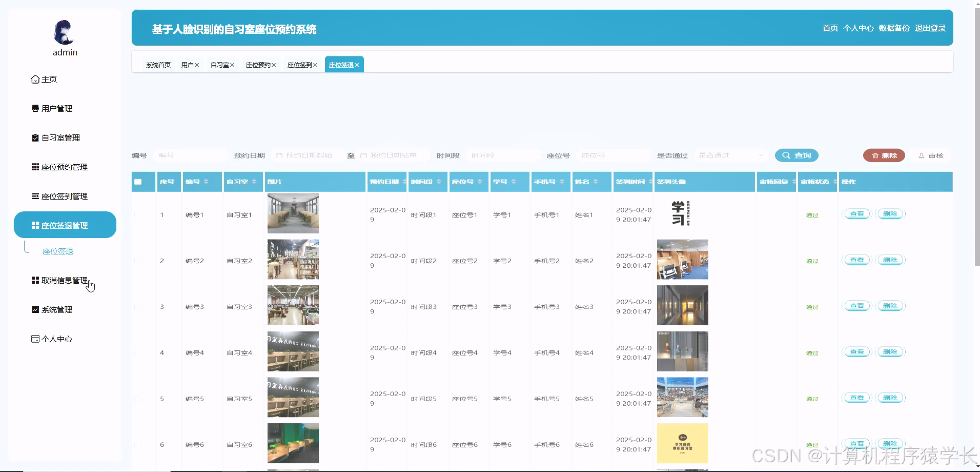The height and width of the screenshot is (472, 980).
Task: Sort by 签到时间 column sort arrows
Action: click(x=650, y=182)
